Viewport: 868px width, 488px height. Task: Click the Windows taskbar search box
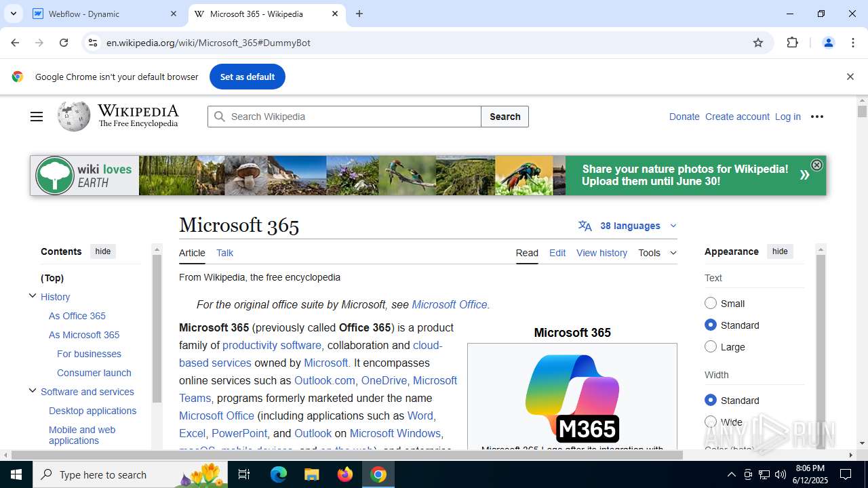point(131,474)
